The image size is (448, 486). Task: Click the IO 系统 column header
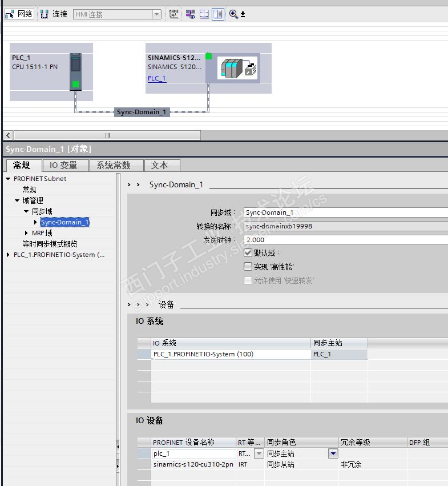[x=231, y=343]
